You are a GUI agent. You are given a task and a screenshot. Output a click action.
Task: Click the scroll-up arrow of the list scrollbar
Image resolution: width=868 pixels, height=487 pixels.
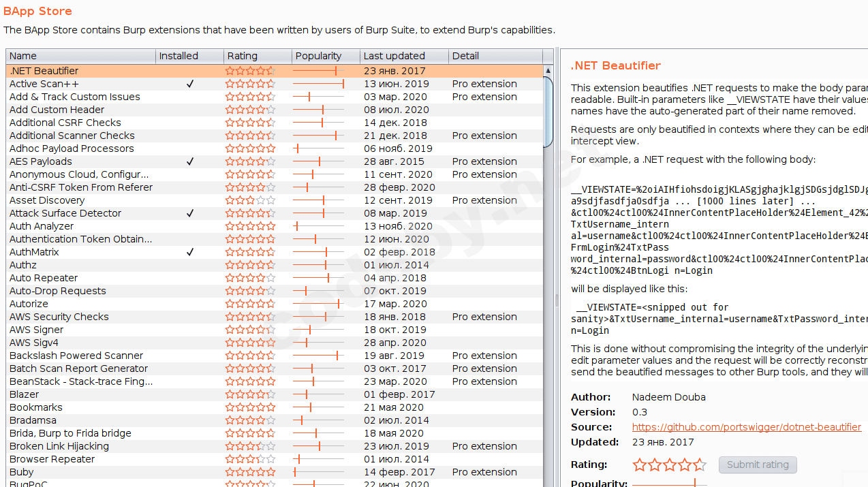pyautogui.click(x=548, y=70)
